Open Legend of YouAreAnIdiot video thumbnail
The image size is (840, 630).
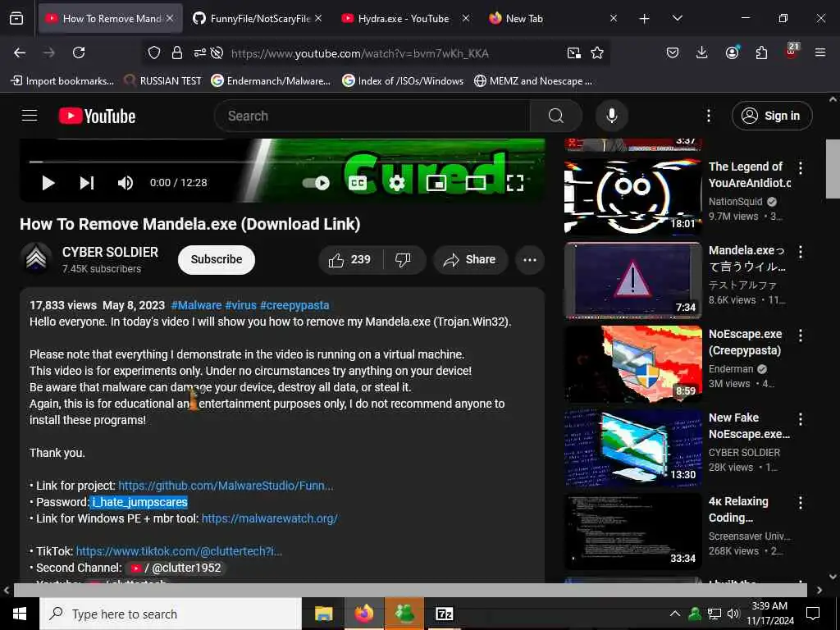point(633,197)
